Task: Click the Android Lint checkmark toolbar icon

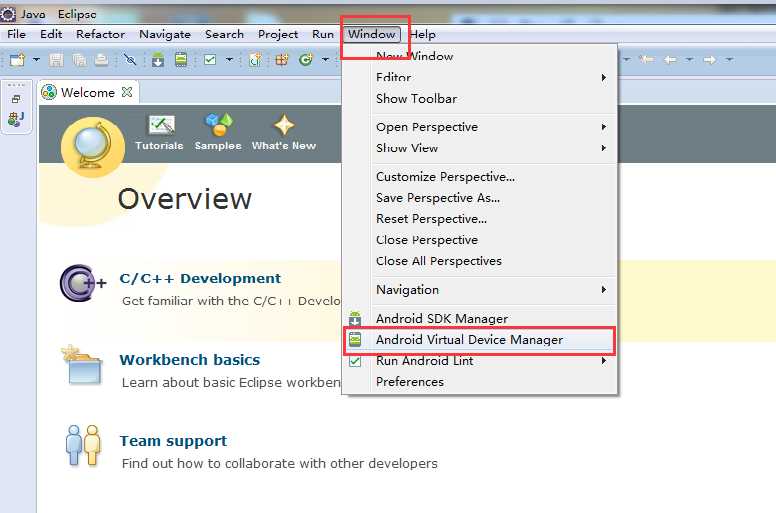Action: click(210, 60)
